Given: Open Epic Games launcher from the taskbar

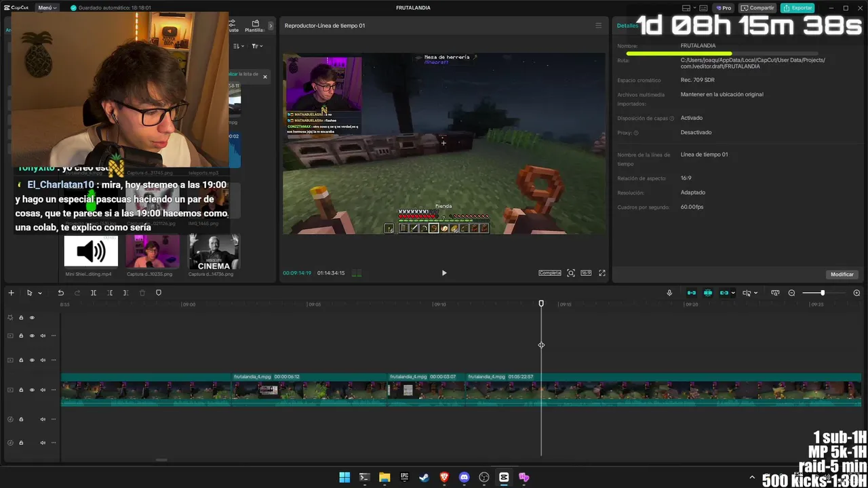Looking at the screenshot, I should [404, 477].
